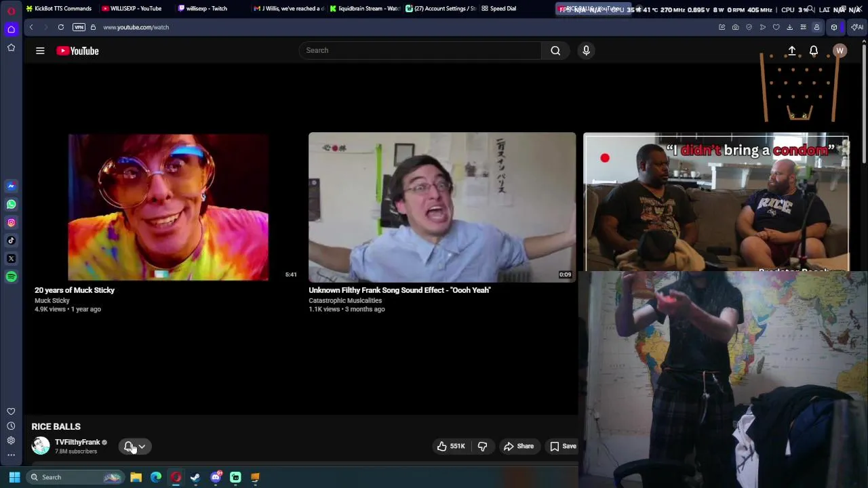Toggle the VPN badge in address bar
Image resolution: width=868 pixels, height=488 pixels.
tap(79, 27)
